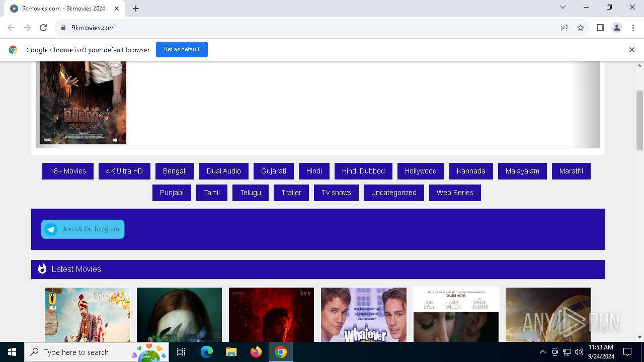
Task: Bookmark this page with the star icon
Action: coord(581,28)
